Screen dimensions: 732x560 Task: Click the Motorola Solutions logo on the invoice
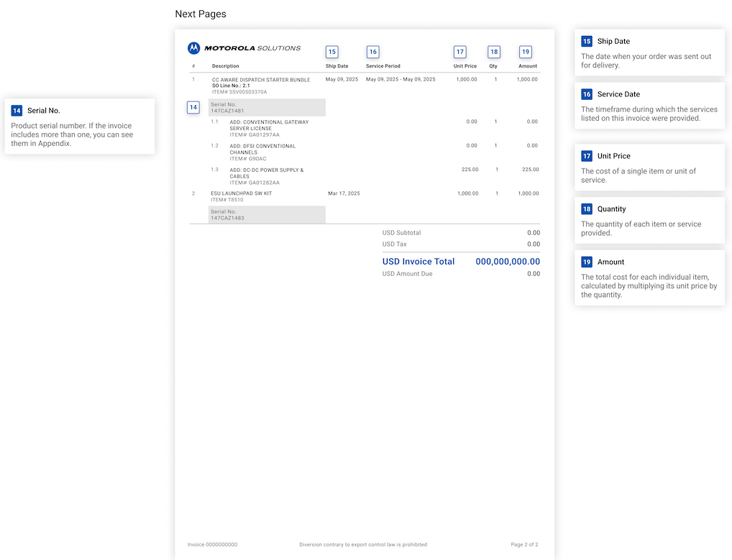(x=244, y=48)
